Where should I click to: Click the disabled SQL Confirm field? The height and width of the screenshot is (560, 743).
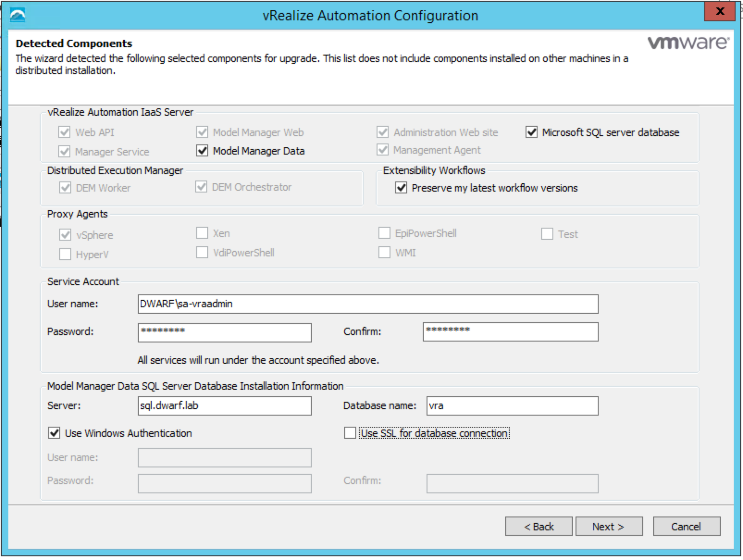512,484
